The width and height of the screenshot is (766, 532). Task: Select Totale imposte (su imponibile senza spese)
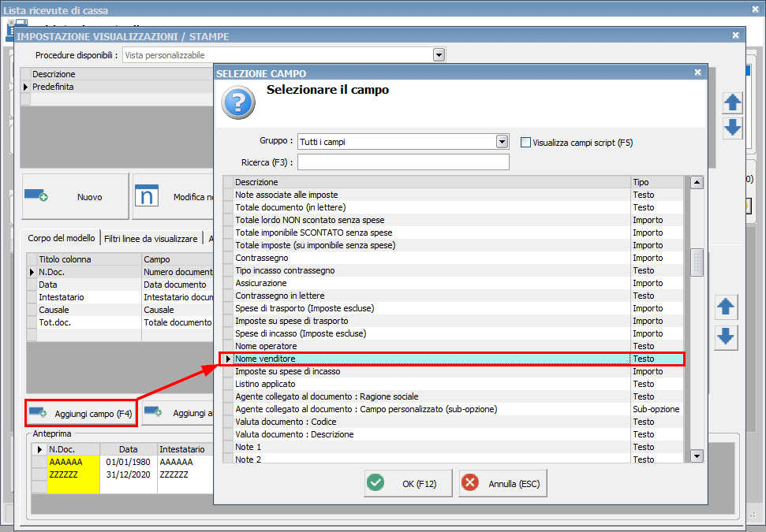point(453,245)
